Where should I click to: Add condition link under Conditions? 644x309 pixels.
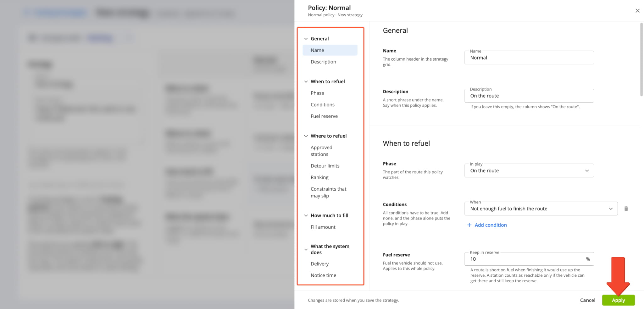click(491, 225)
